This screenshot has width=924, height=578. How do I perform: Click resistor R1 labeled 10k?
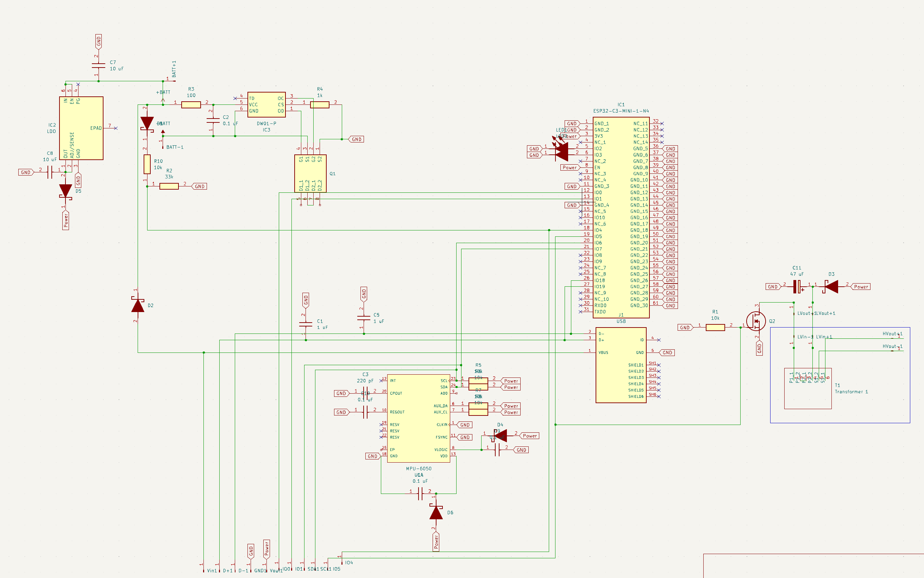(x=715, y=327)
